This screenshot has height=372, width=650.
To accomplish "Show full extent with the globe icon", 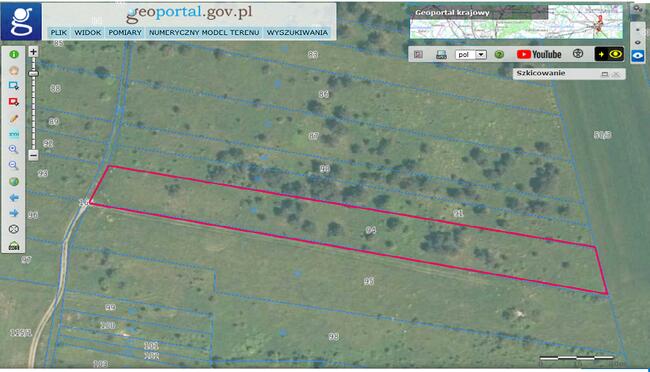I will point(14,182).
